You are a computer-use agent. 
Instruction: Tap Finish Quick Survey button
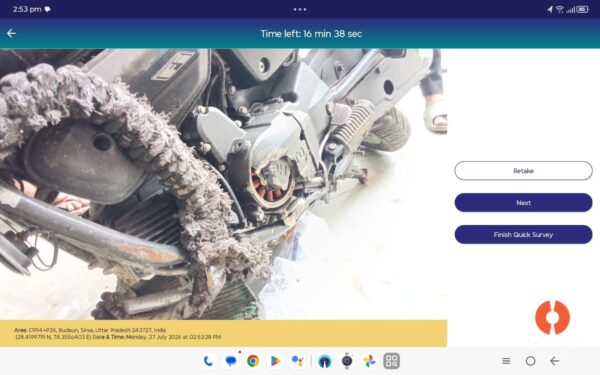523,235
